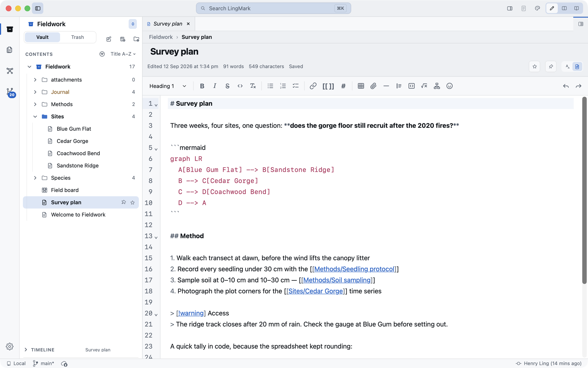This screenshot has height=368, width=588.
Task: Create a new note in the vault
Action: coord(109,39)
